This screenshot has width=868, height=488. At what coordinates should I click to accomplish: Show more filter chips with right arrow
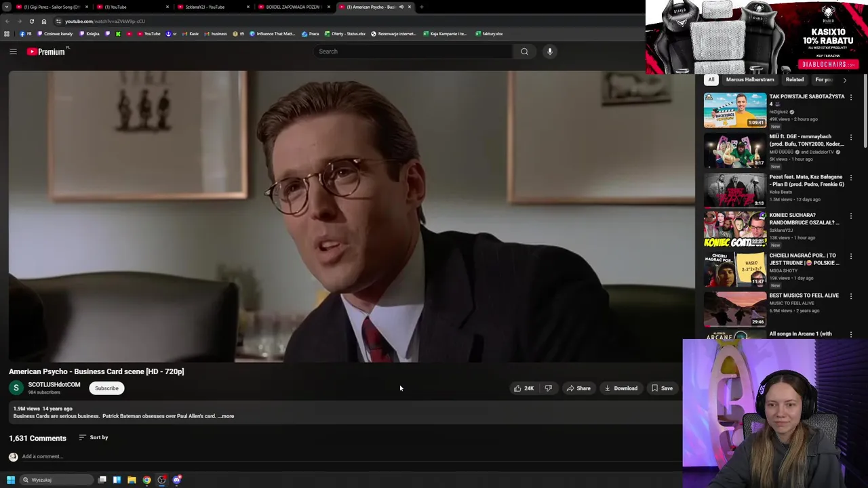pos(844,80)
